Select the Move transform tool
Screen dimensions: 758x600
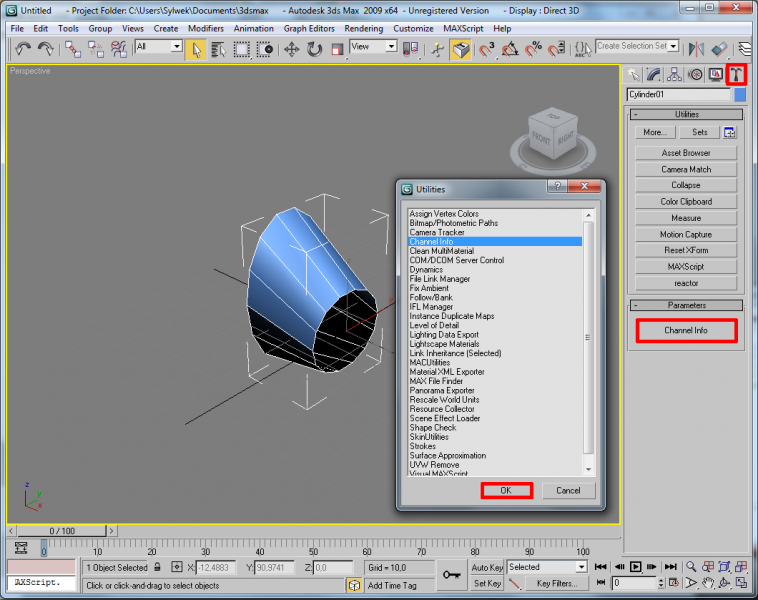tap(292, 48)
